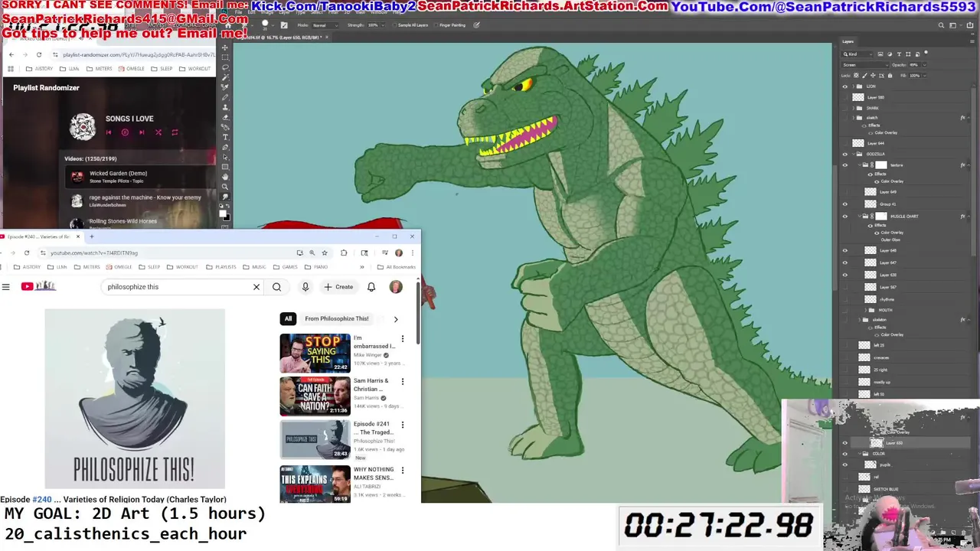Select the Smudge tool

tap(224, 197)
